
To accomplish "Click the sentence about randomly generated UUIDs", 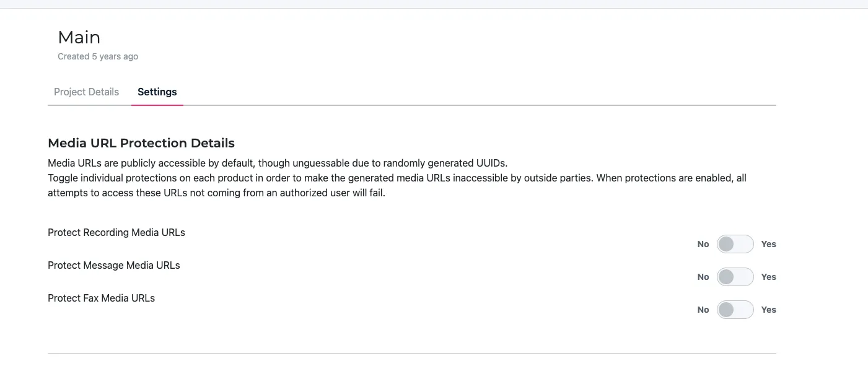I will pos(278,163).
